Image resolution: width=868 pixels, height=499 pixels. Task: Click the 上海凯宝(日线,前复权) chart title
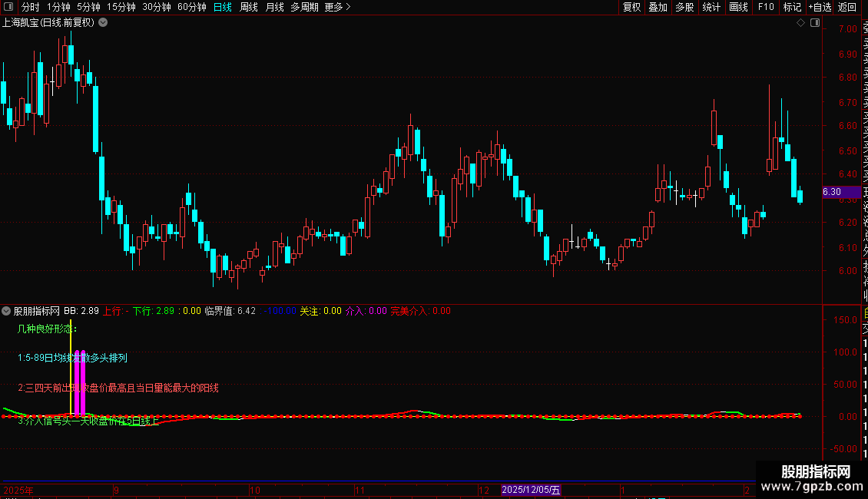pyautogui.click(x=48, y=23)
